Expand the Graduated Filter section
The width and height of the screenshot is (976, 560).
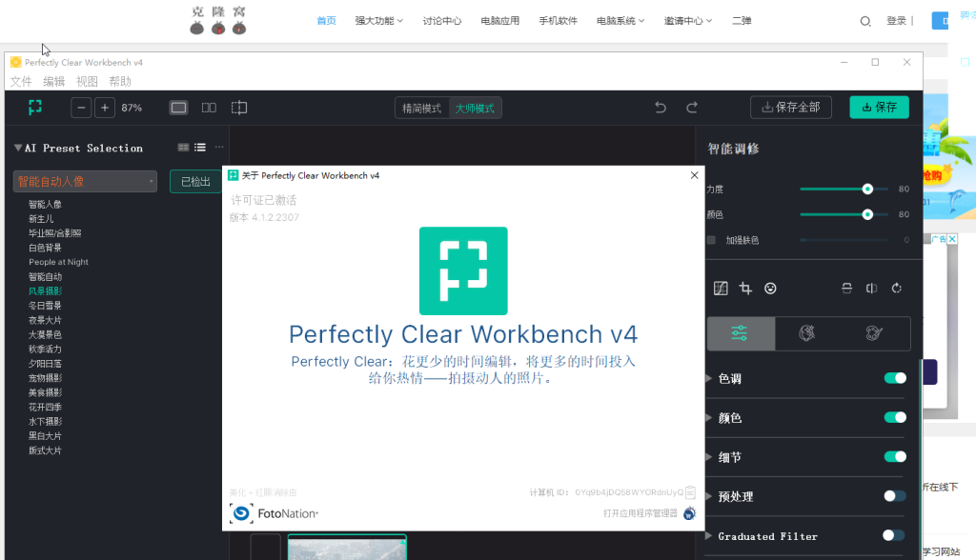[709, 535]
